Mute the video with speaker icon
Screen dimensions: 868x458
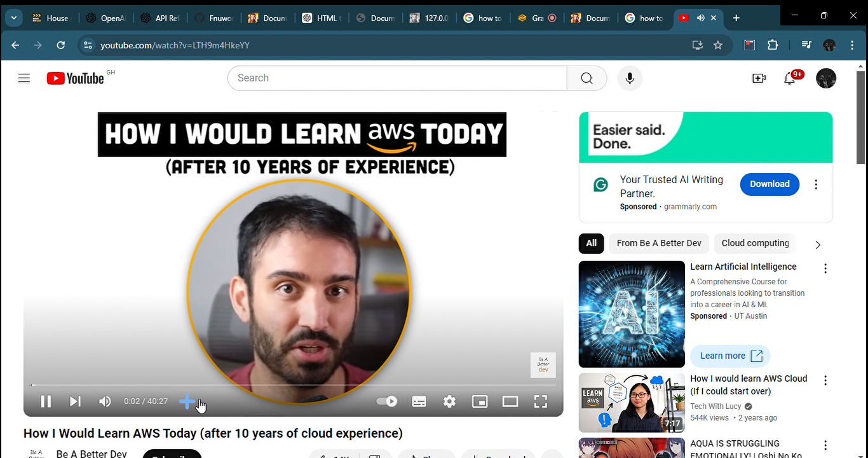(x=105, y=401)
